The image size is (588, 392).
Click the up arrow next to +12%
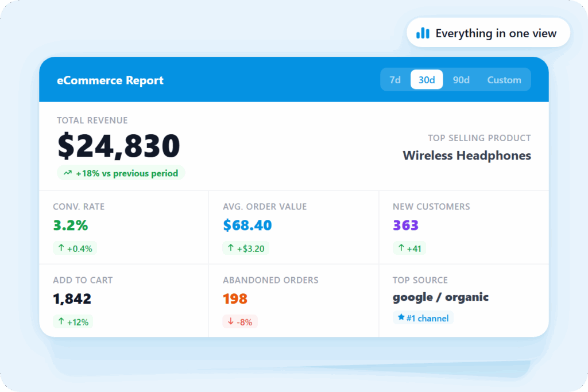point(61,322)
